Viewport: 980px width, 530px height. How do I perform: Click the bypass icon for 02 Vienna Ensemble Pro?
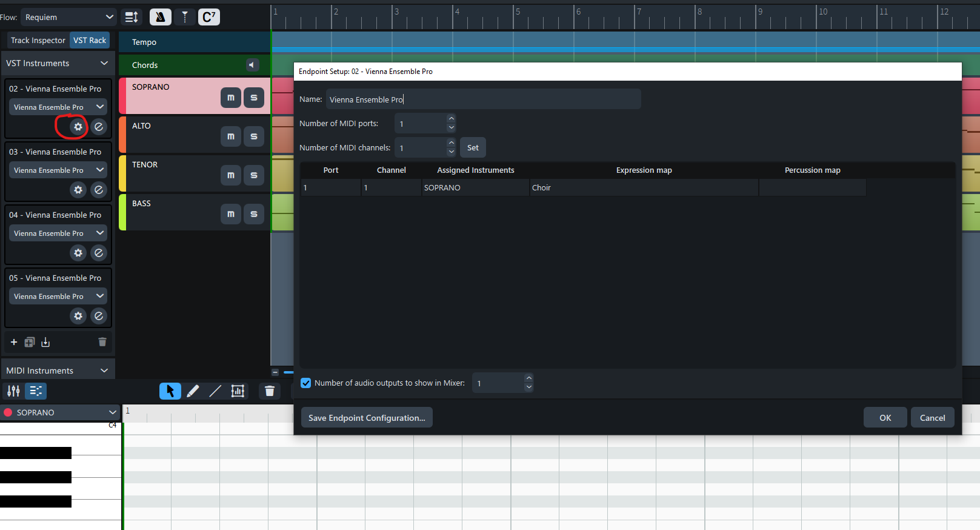tap(99, 127)
